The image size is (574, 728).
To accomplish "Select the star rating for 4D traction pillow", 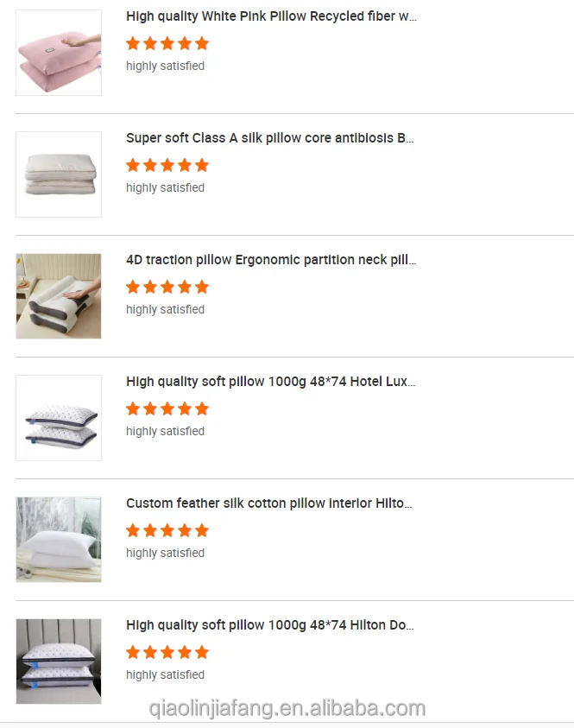I will tap(167, 287).
